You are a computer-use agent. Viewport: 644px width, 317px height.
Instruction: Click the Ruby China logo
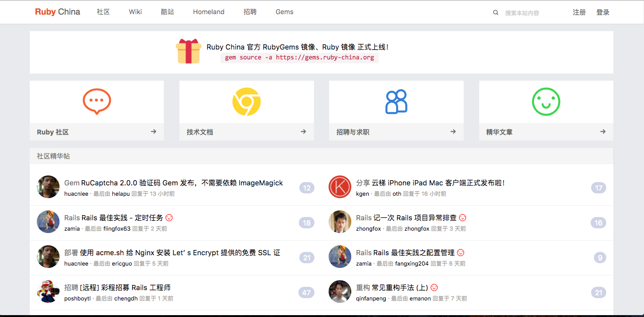(x=58, y=12)
